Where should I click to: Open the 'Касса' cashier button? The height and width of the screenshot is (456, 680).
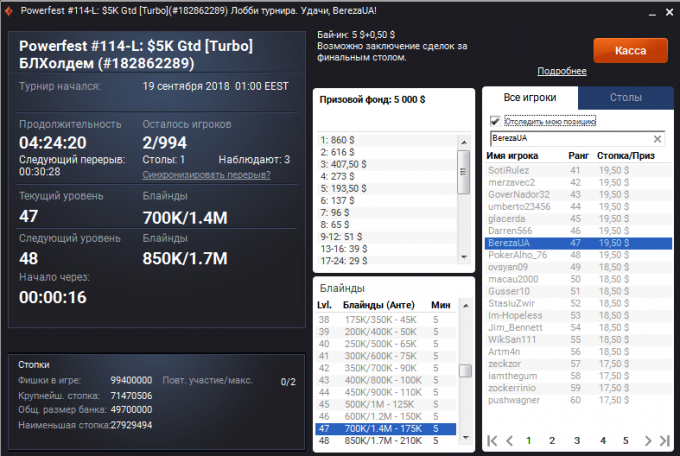pos(631,51)
